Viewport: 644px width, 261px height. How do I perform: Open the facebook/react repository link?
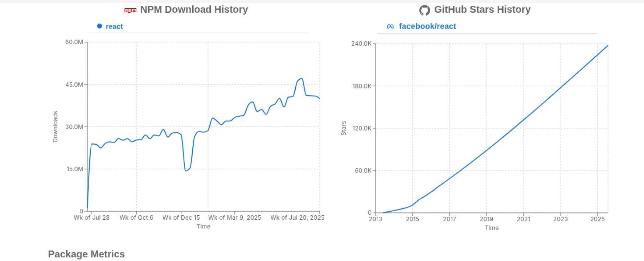click(427, 26)
